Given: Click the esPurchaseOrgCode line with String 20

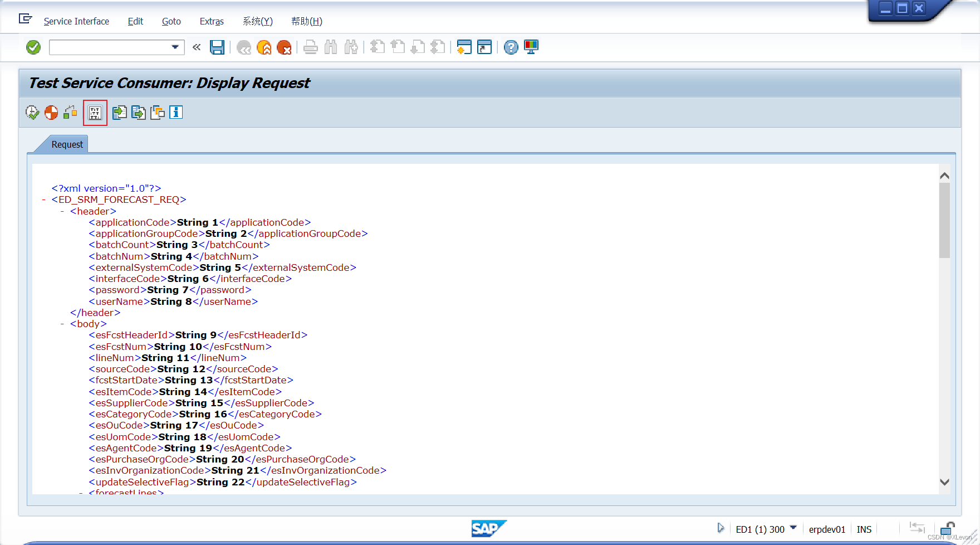Looking at the screenshot, I should [222, 459].
